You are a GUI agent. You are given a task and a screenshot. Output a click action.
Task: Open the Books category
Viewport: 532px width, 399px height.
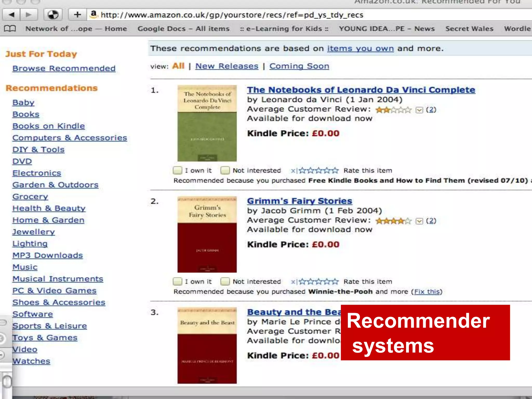(26, 114)
